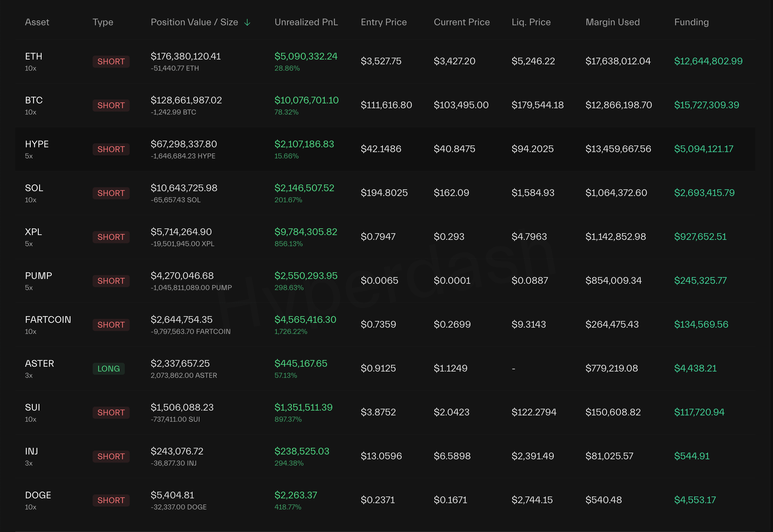Image resolution: width=773 pixels, height=532 pixels.
Task: Click SUI funding amount $117,720.94
Action: click(699, 412)
